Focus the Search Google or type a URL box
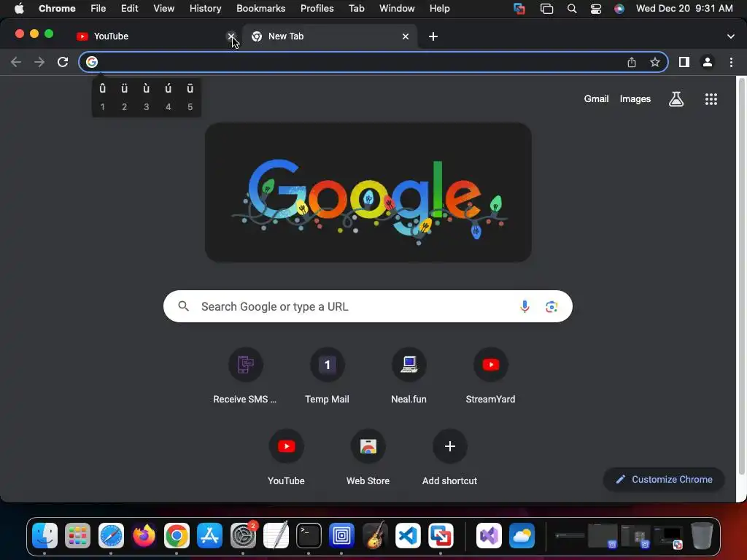Viewport: 747px width, 560px height. coord(368,306)
